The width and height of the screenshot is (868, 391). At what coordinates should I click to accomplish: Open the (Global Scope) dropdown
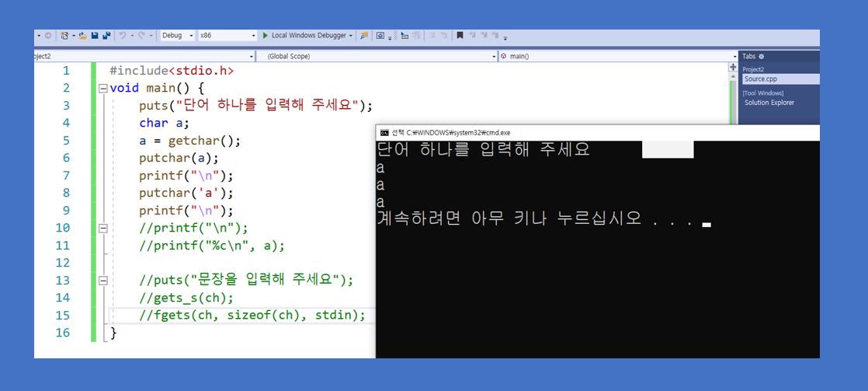click(377, 57)
